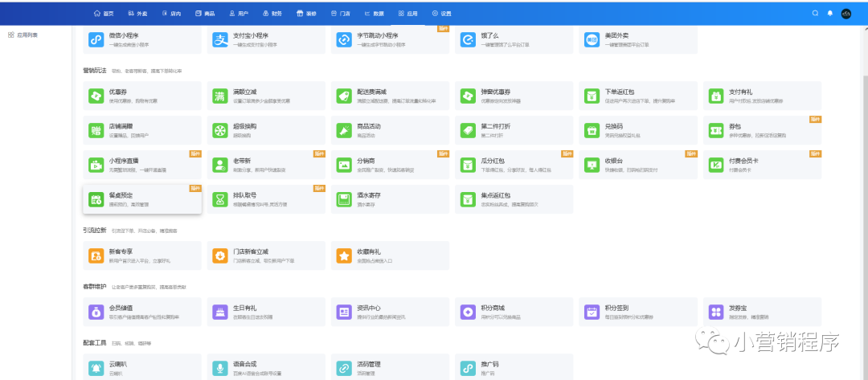Click the 优惠券 coupon icon
This screenshot has height=380, width=868.
(96, 96)
